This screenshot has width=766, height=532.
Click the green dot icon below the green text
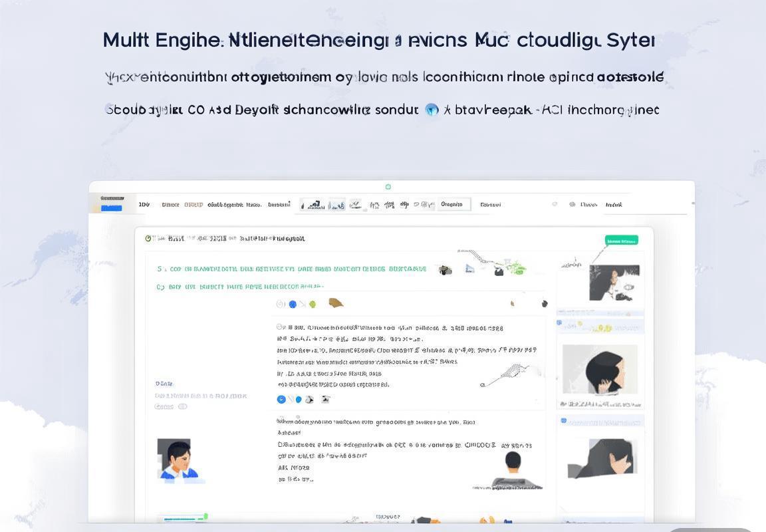click(x=313, y=305)
